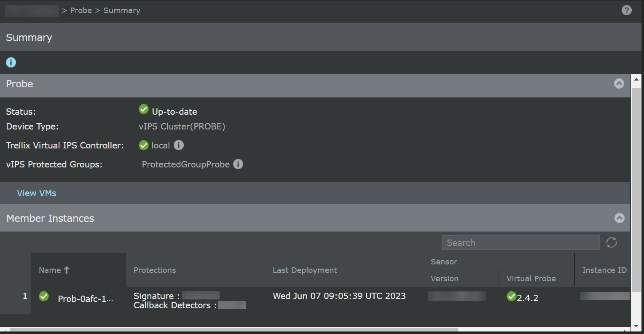
Task: Click the horizontal scrollbar at the bottom
Action: click(x=234, y=329)
